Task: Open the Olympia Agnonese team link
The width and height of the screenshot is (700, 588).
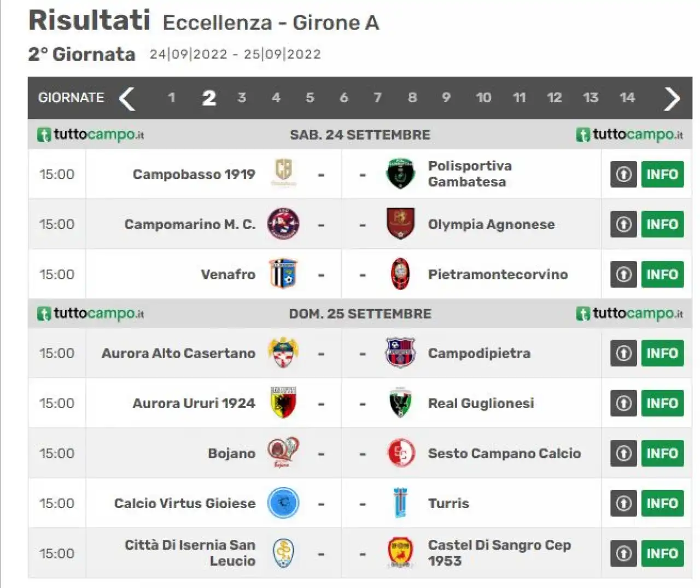Action: (x=491, y=225)
